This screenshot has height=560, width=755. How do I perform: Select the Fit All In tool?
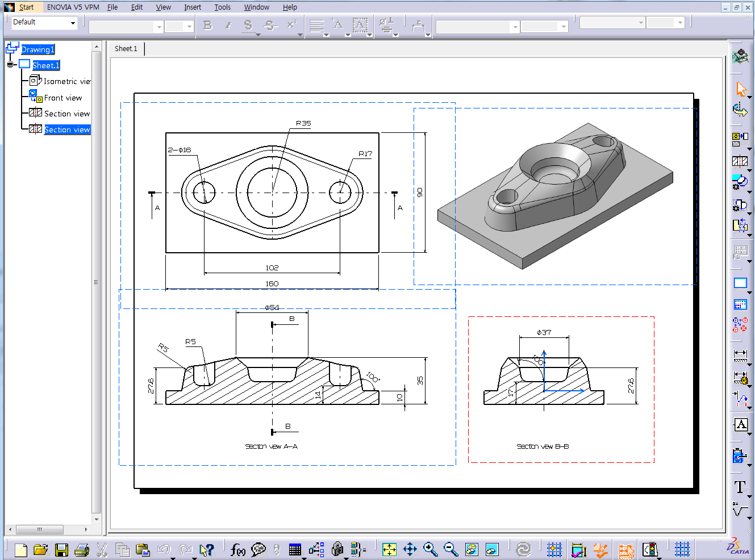[390, 549]
